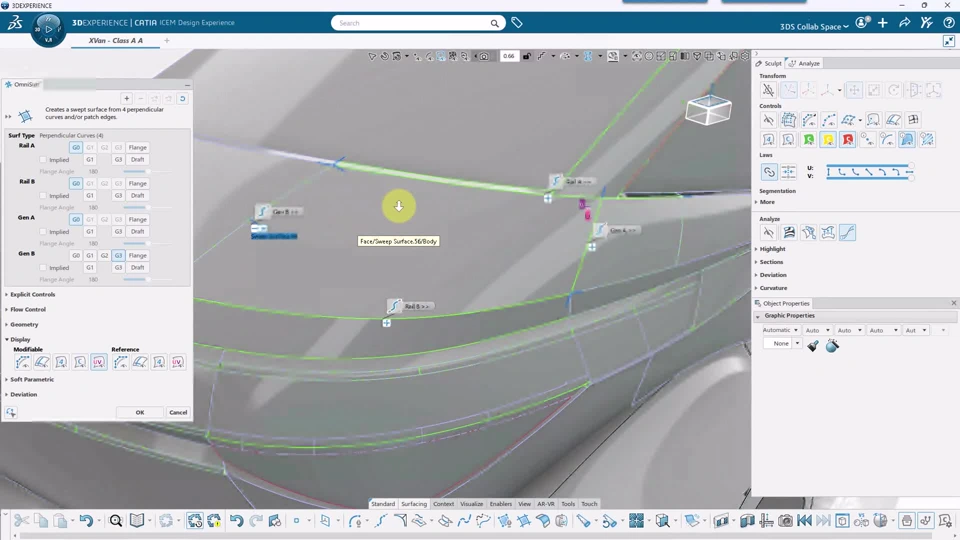Click OK in OmniSurf dialog
This screenshot has height=540, width=960.
tap(140, 413)
